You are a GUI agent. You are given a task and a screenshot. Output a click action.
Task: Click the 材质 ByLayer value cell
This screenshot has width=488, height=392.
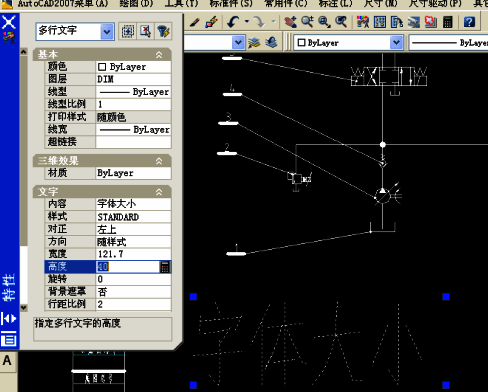click(x=133, y=173)
